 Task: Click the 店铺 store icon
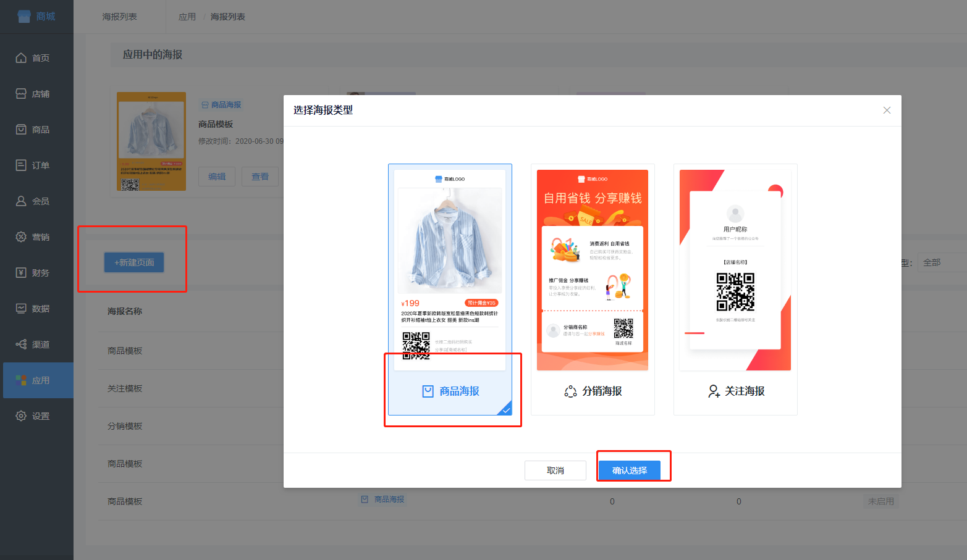click(x=21, y=94)
